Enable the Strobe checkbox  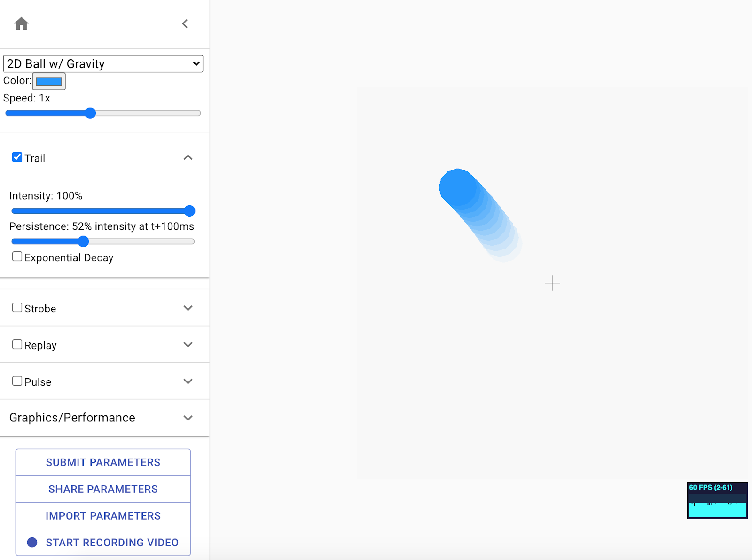click(17, 308)
